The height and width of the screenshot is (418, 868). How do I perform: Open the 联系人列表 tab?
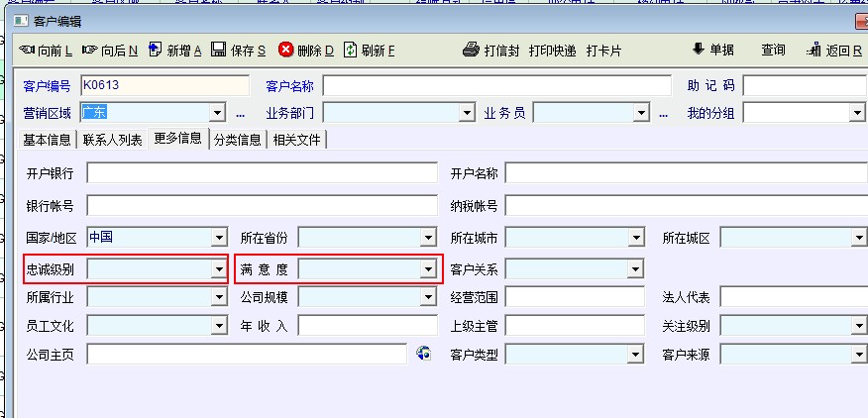click(x=113, y=140)
